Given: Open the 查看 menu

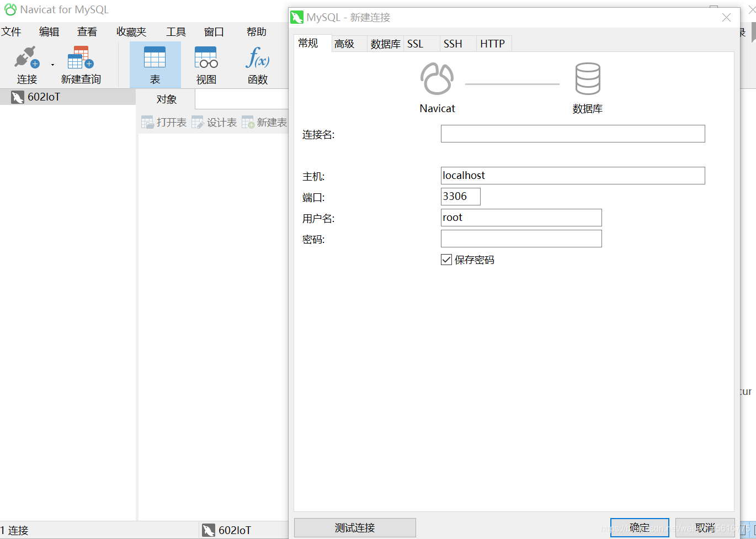Looking at the screenshot, I should click(87, 31).
